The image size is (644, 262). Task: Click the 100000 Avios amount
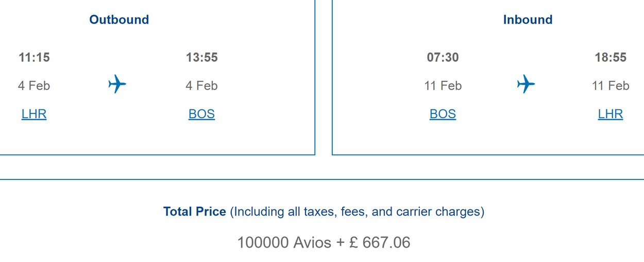[x=284, y=242]
